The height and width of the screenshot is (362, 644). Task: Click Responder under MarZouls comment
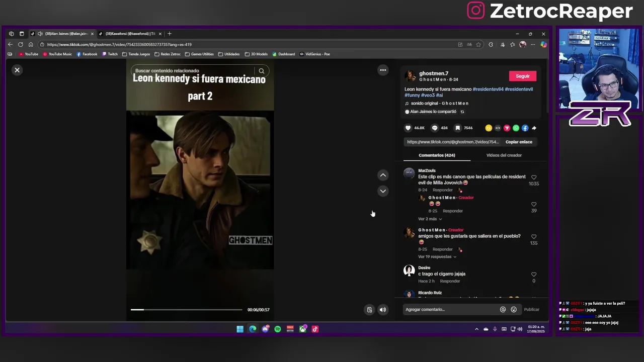pos(443,190)
